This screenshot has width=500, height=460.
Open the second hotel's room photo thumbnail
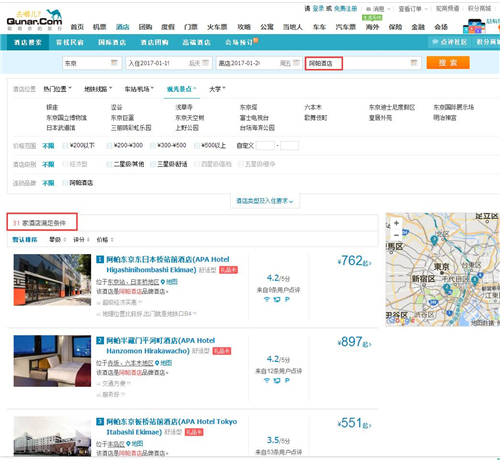tap(52, 361)
